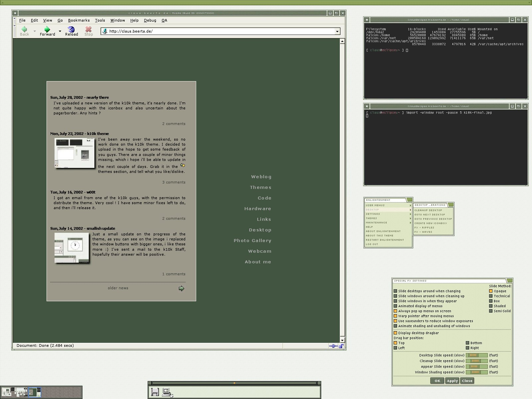
Task: Click OK in Special FX Settings
Action: pos(437,381)
